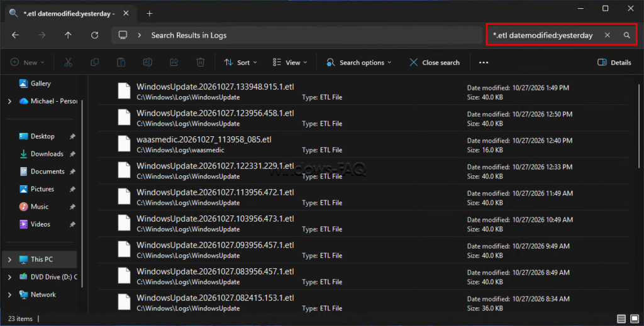This screenshot has width=644, height=326.
Task: Open Network in the sidebar
Action: (37, 295)
